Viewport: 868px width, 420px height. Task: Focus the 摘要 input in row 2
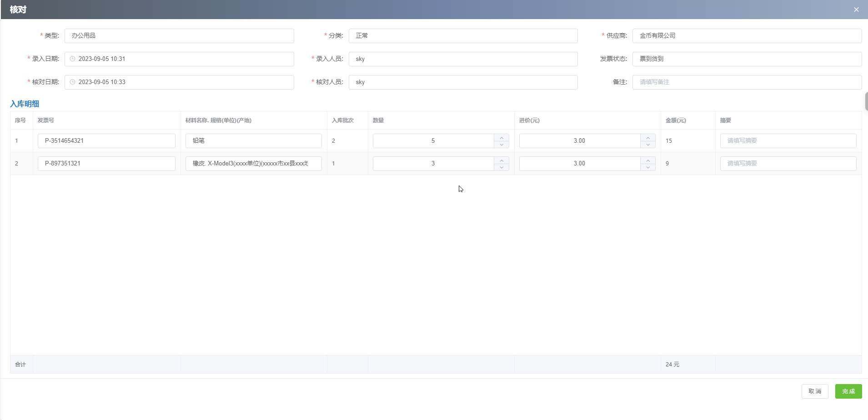click(788, 164)
